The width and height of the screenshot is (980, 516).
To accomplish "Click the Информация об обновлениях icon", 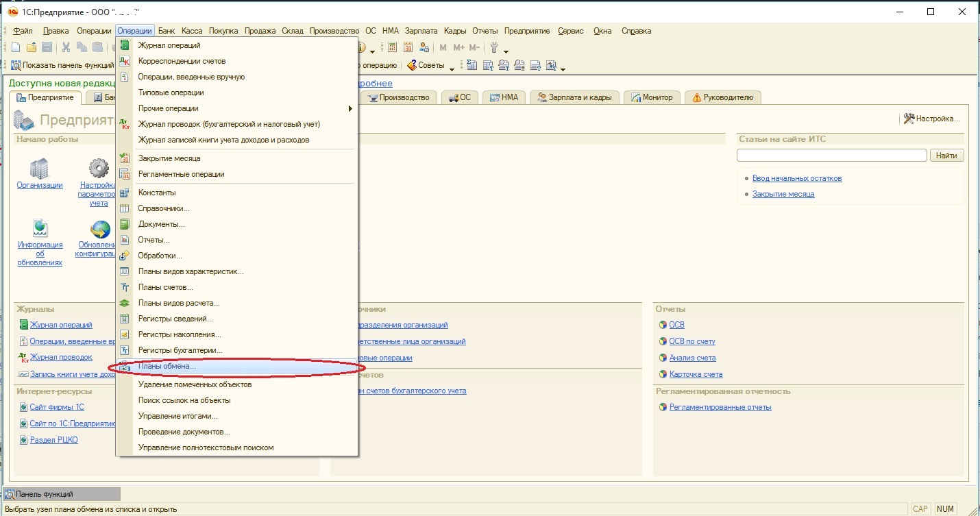I will click(x=40, y=229).
